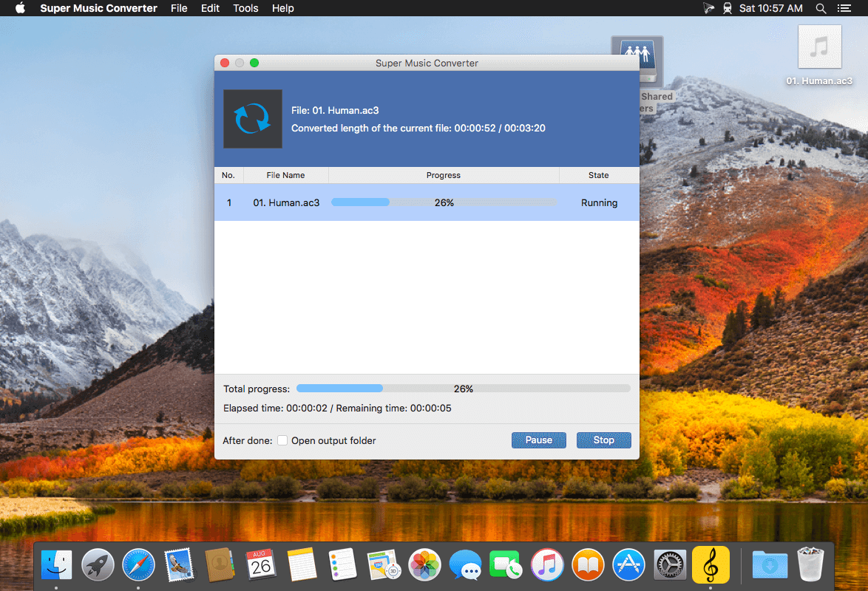Open Contacts book icon in Dock

click(220, 565)
